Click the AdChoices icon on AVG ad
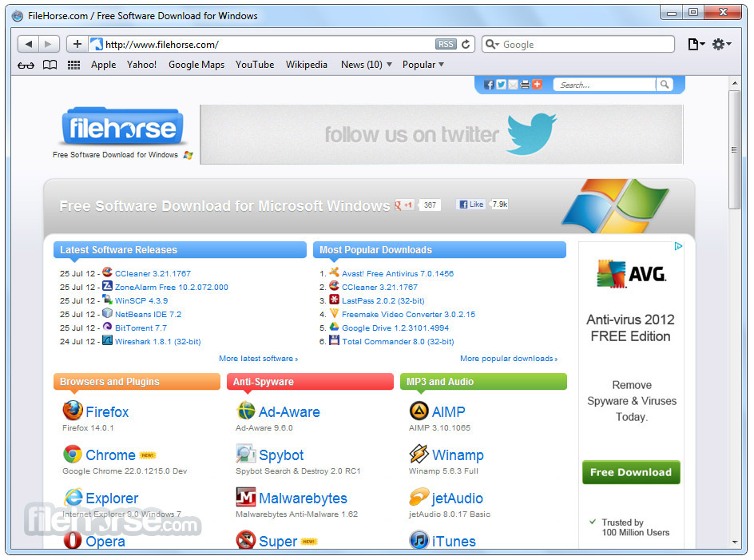754x560 pixels. click(678, 246)
